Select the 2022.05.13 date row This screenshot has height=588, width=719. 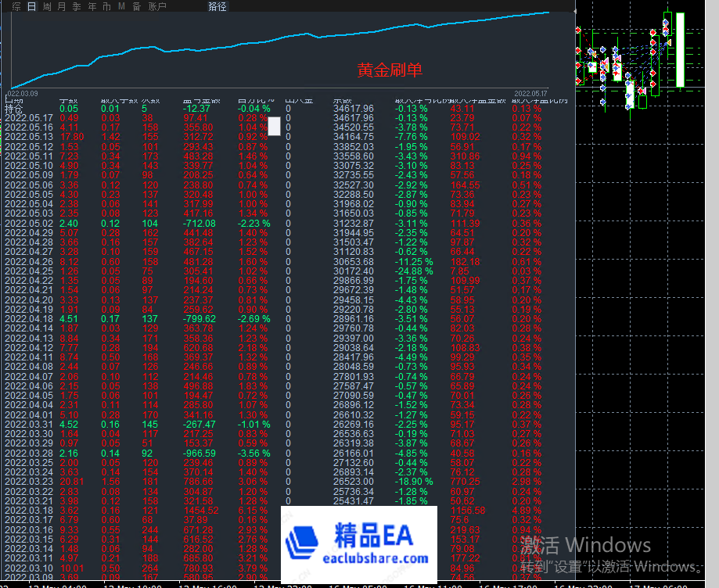coord(29,137)
